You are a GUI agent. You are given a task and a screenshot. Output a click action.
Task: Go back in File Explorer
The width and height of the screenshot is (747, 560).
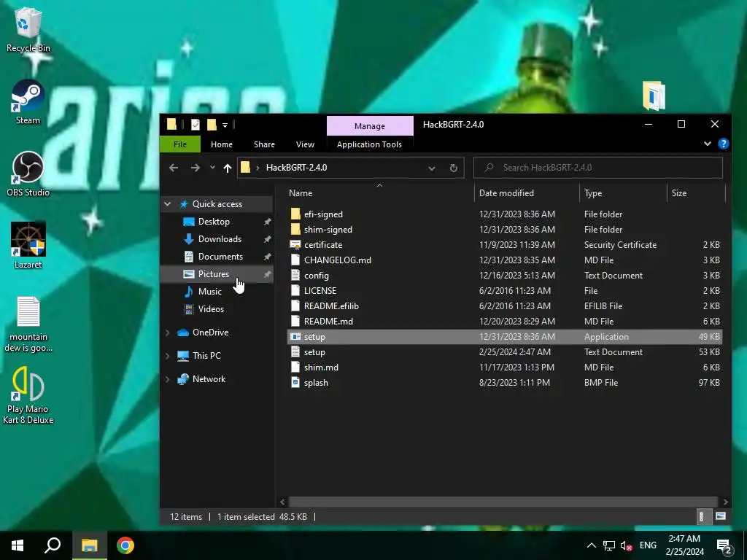click(x=174, y=168)
